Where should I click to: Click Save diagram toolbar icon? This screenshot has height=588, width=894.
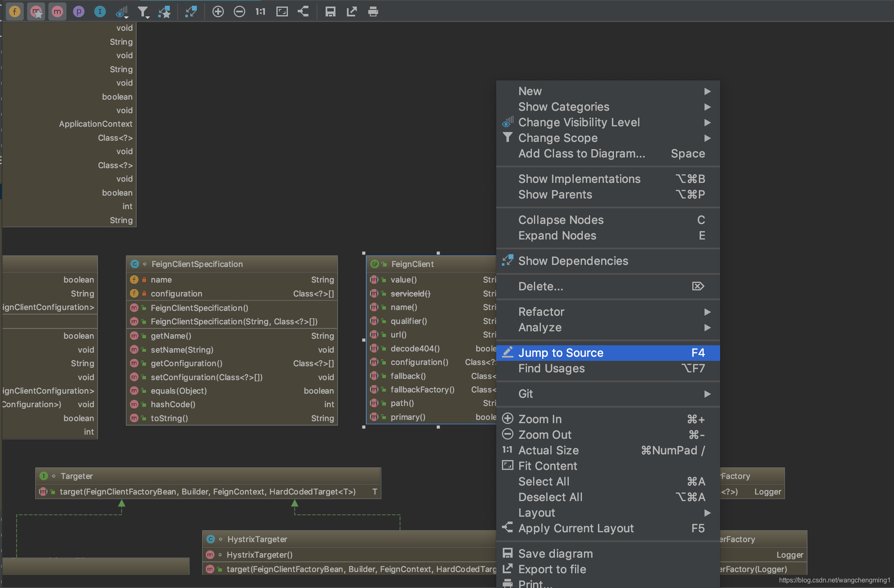[x=330, y=11]
